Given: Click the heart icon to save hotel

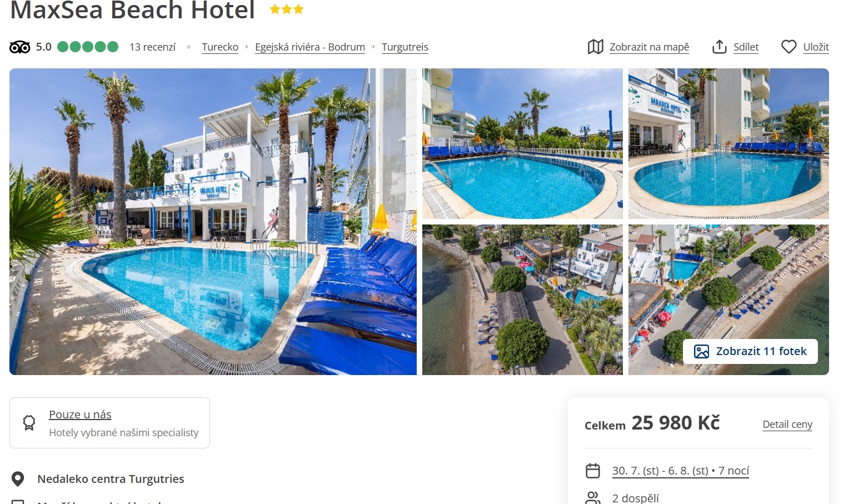Looking at the screenshot, I should click(x=788, y=47).
